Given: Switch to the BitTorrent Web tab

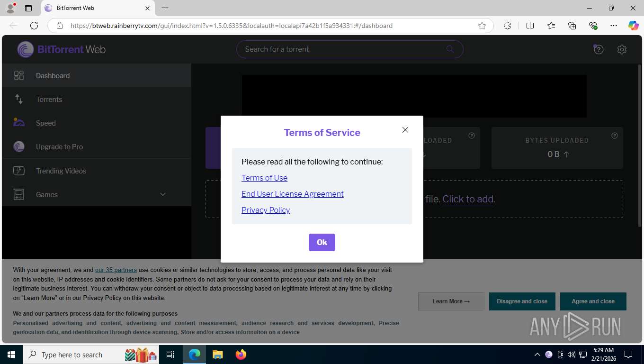Looking at the screenshot, I should click(x=98, y=8).
